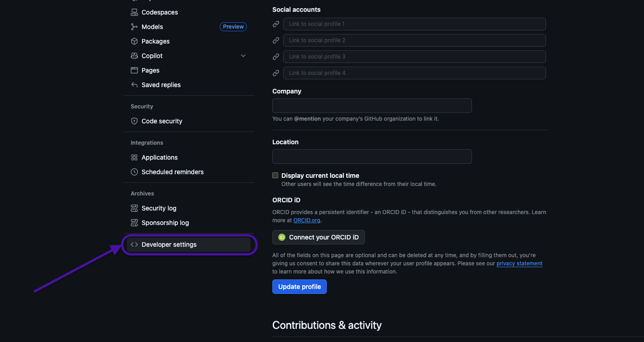Click link icon beside social profile 2

tap(276, 40)
